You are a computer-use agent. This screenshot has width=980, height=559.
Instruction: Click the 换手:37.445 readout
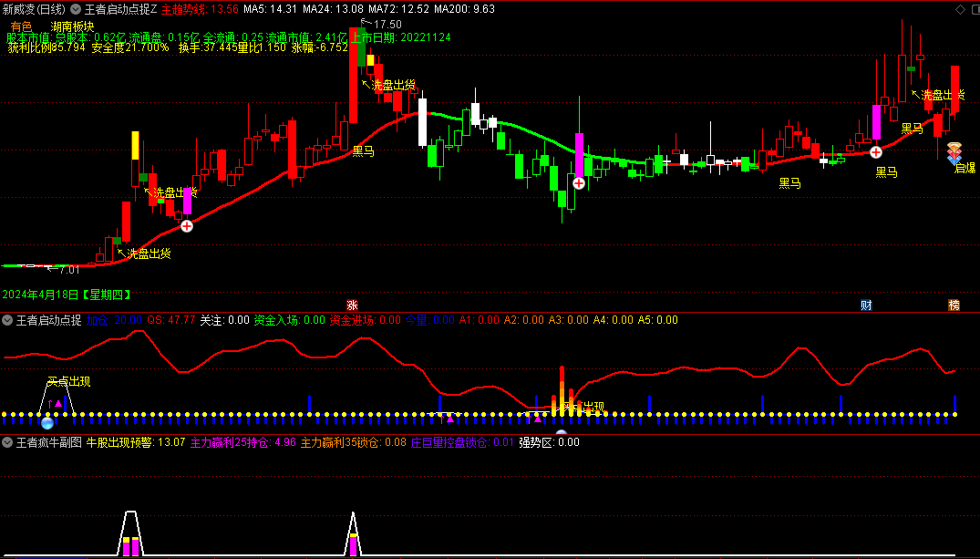click(208, 47)
